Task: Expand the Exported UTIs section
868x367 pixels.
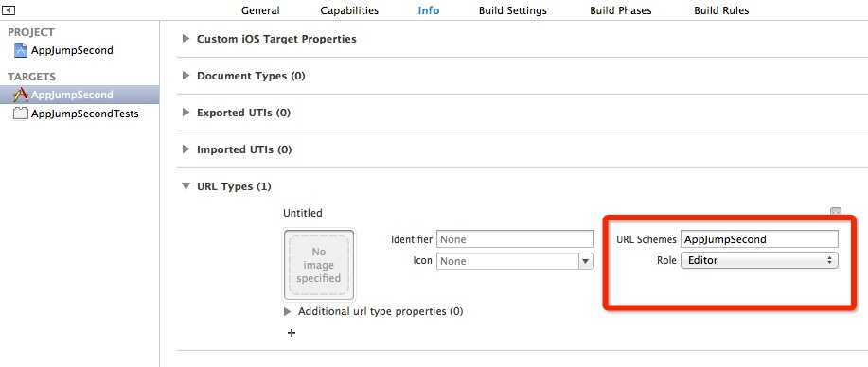Action: (x=186, y=113)
